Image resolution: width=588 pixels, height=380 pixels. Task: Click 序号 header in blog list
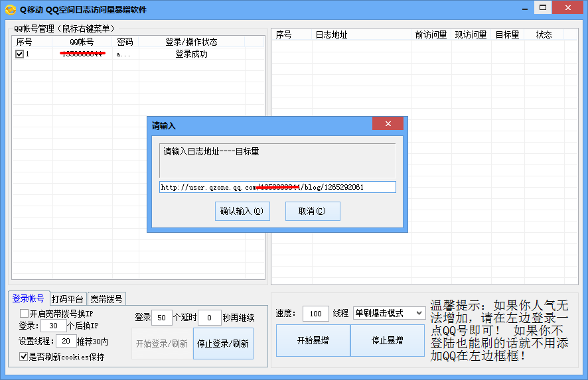292,34
